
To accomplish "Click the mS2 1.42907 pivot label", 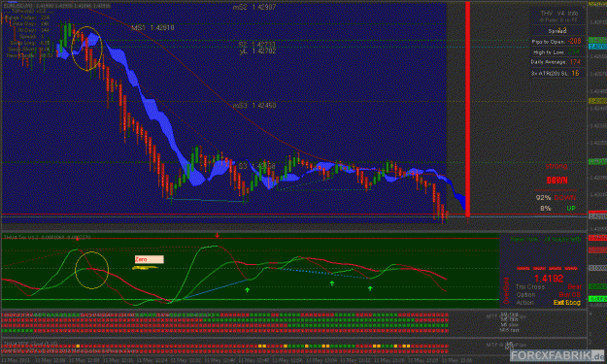I will [x=254, y=7].
